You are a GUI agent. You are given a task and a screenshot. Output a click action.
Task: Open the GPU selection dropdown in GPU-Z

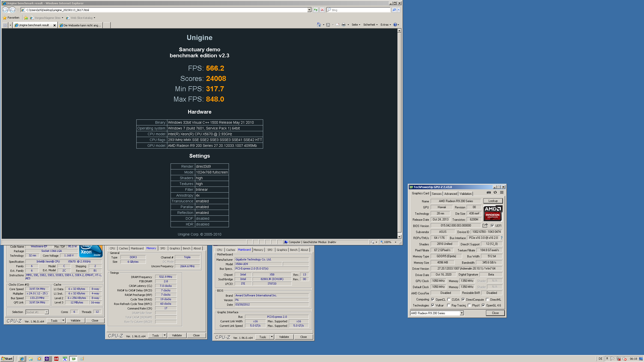tap(462, 313)
